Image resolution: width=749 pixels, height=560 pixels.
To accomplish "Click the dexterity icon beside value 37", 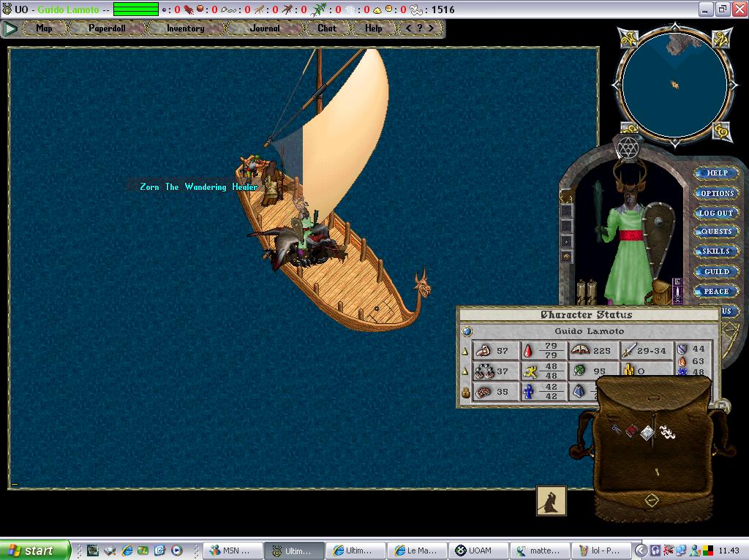I will tap(484, 371).
